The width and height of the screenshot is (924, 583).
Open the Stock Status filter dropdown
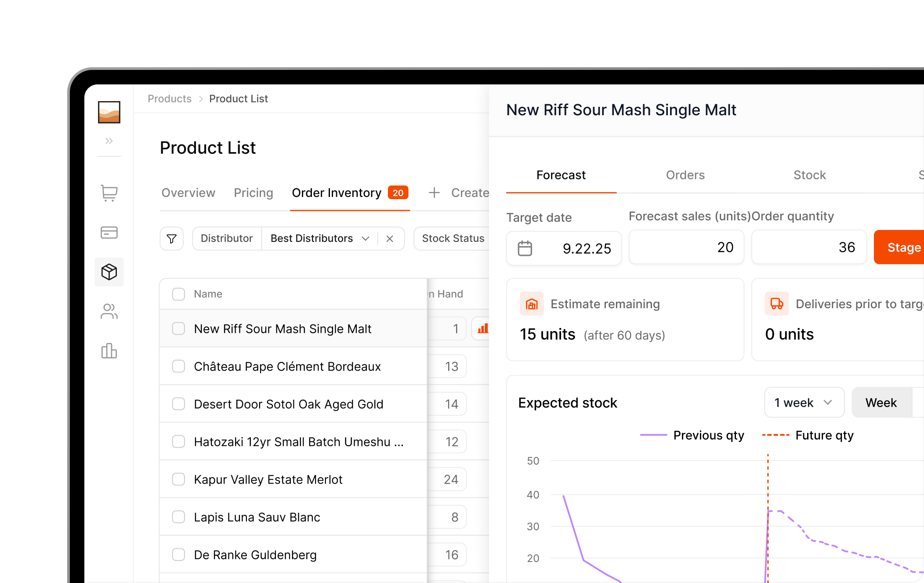pyautogui.click(x=453, y=238)
